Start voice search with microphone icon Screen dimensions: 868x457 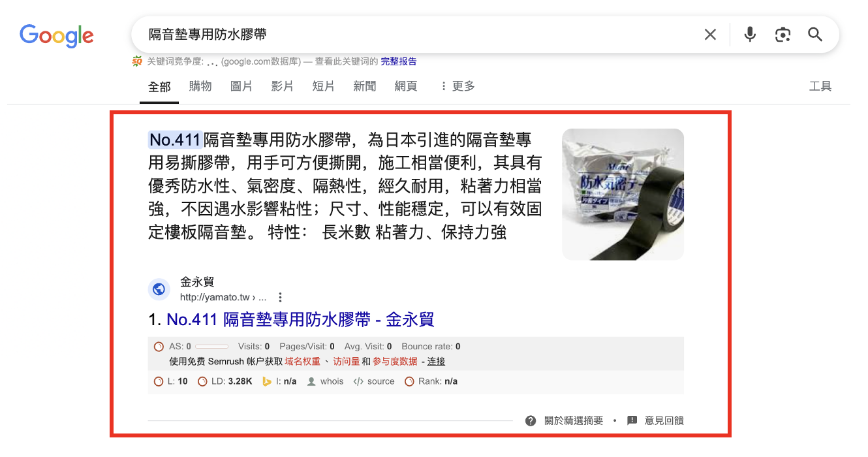750,35
